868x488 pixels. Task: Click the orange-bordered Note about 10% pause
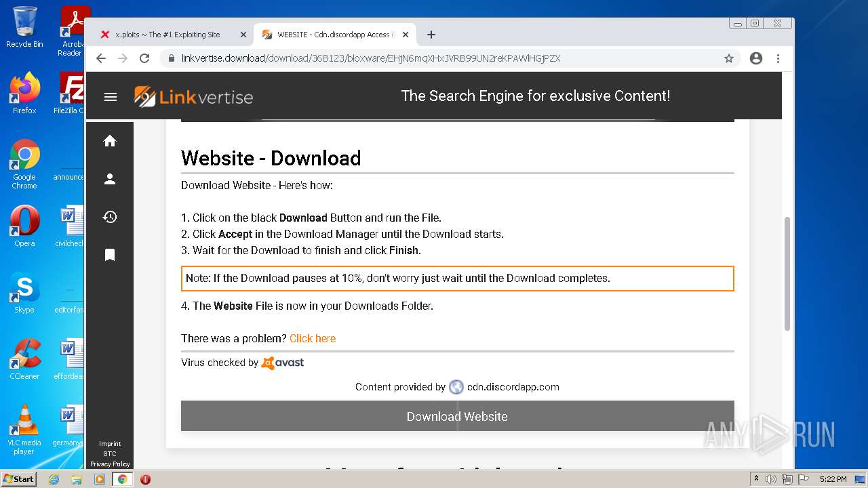click(458, 279)
